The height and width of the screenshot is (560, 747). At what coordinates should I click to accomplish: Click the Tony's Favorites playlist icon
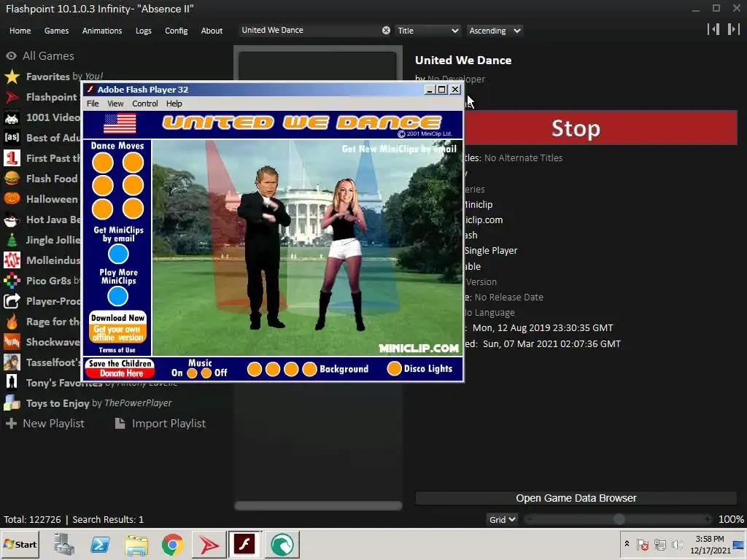12,382
